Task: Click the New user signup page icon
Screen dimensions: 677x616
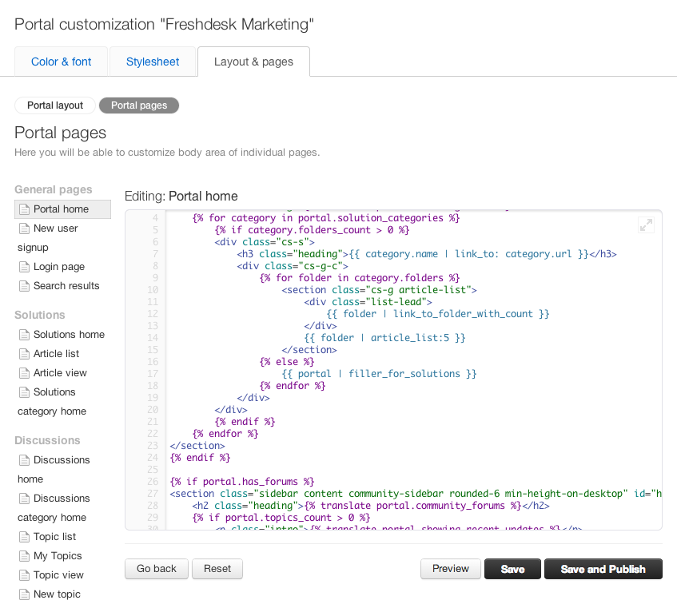Action: [25, 229]
